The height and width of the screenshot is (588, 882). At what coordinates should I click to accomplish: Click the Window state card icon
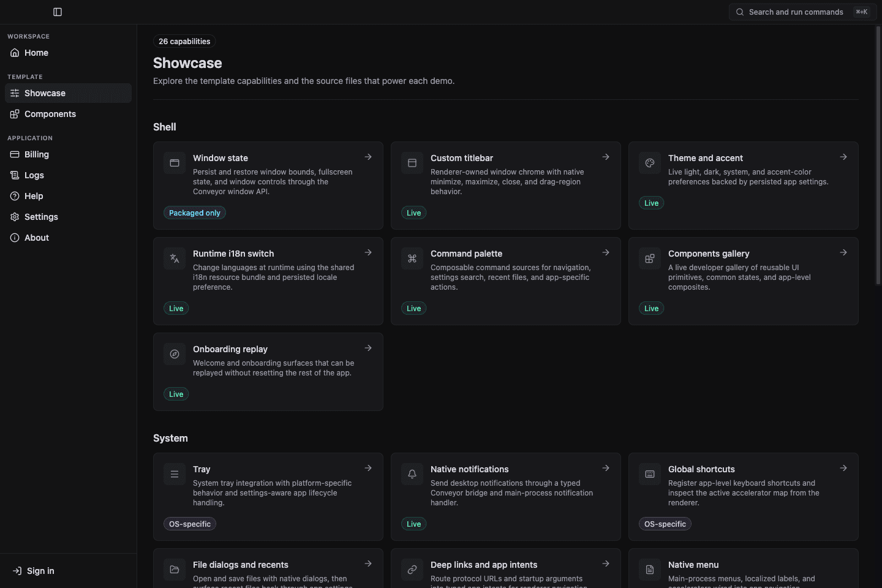[175, 163]
